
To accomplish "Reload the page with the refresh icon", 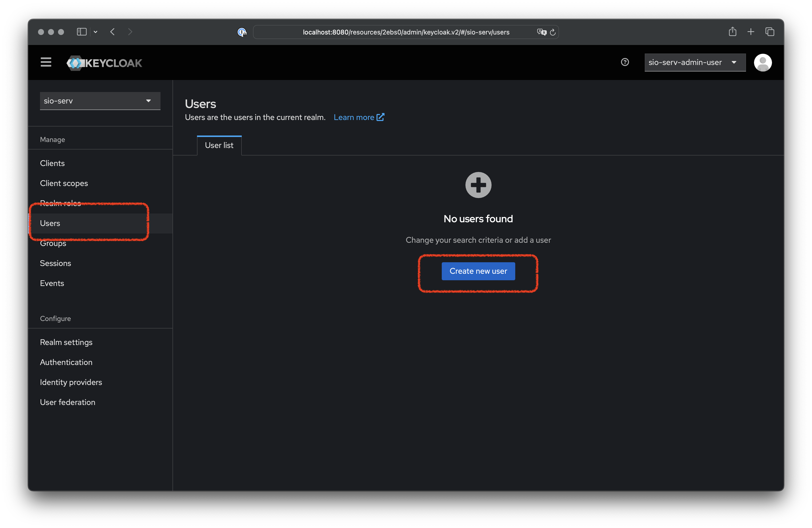I will (553, 32).
